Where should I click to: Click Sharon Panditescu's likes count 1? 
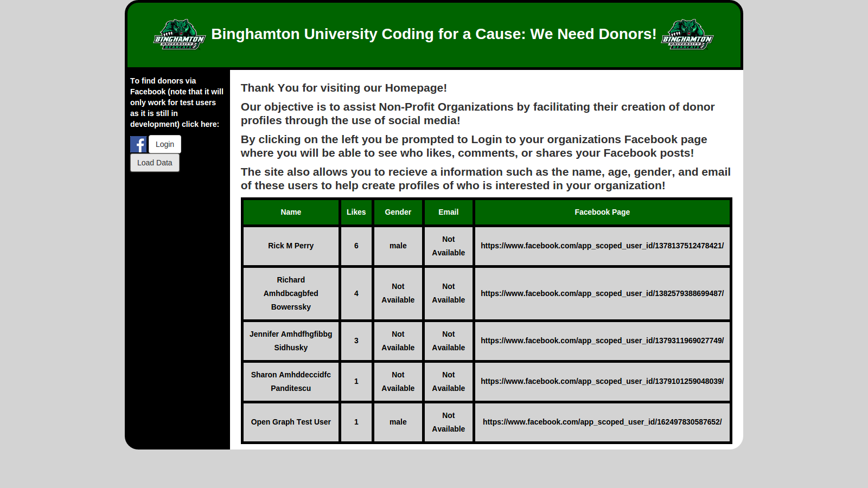[356, 381]
